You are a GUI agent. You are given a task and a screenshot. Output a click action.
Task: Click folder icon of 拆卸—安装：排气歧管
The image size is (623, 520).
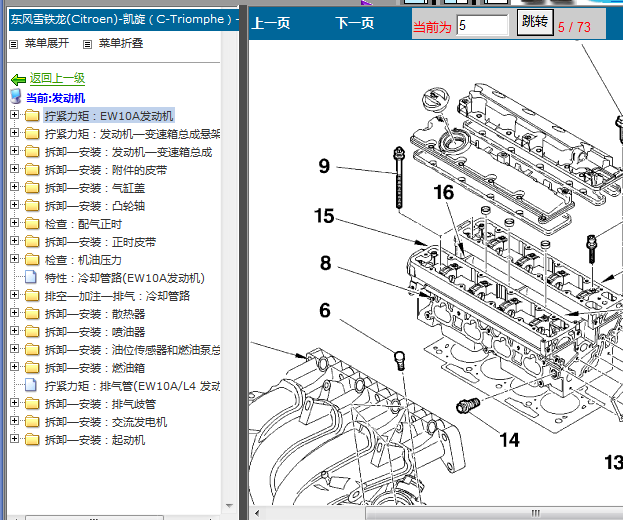32,404
